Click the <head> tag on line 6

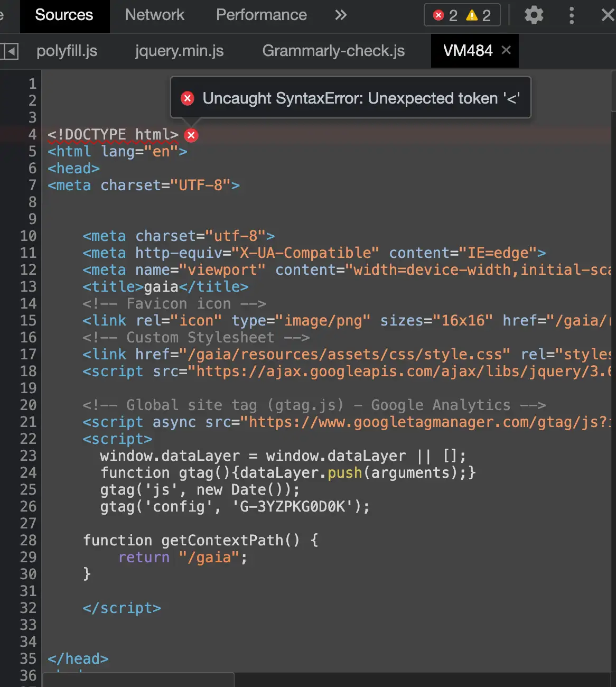73,169
